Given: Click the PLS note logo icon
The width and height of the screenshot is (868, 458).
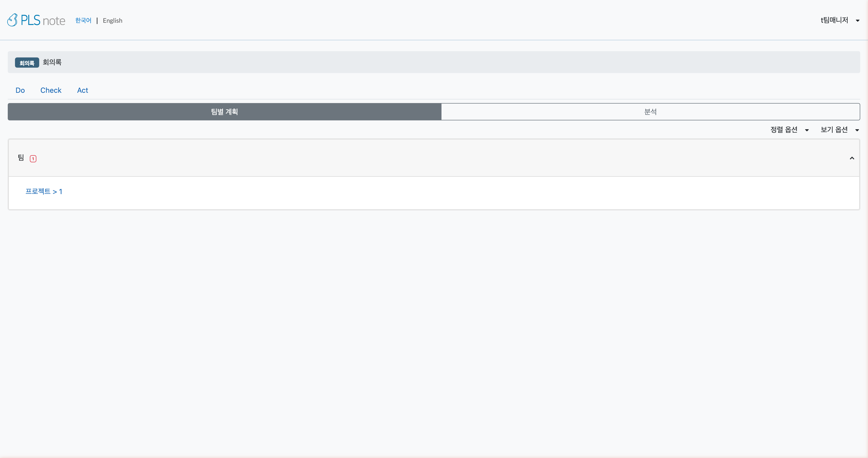Looking at the screenshot, I should [x=12, y=20].
